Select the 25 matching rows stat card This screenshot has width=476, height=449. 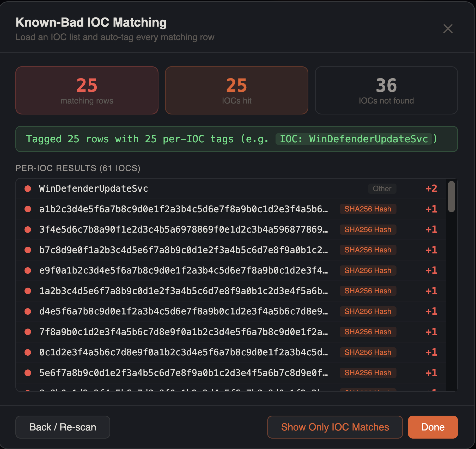[x=87, y=90]
